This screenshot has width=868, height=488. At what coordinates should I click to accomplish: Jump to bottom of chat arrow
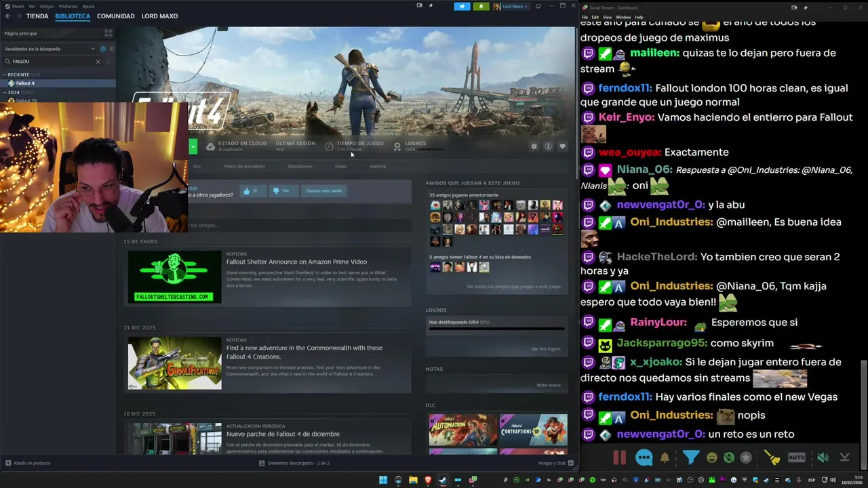click(844, 457)
